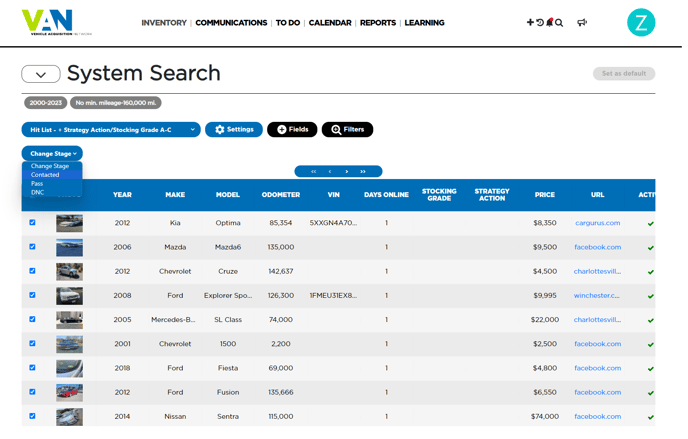The image size is (688, 439).
Task: Open the Chevrolet Cruze vehicle thumbnail
Action: pos(69,271)
